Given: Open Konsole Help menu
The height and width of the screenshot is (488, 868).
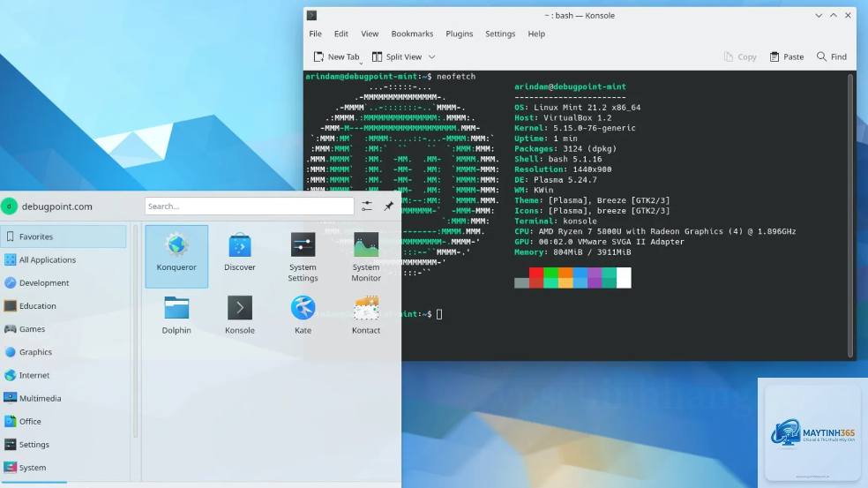Looking at the screenshot, I should 536,34.
